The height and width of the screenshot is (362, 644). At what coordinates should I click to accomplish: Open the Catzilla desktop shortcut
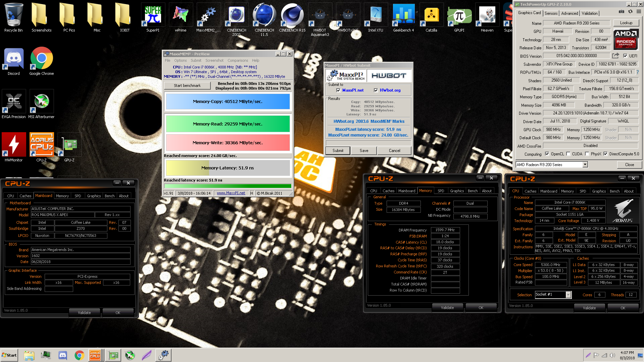[431, 17]
